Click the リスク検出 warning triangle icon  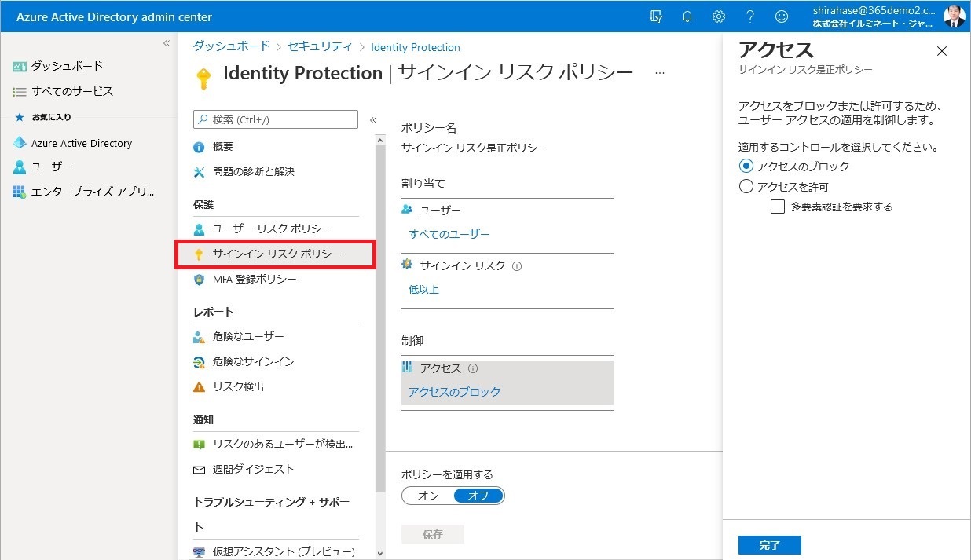(199, 387)
